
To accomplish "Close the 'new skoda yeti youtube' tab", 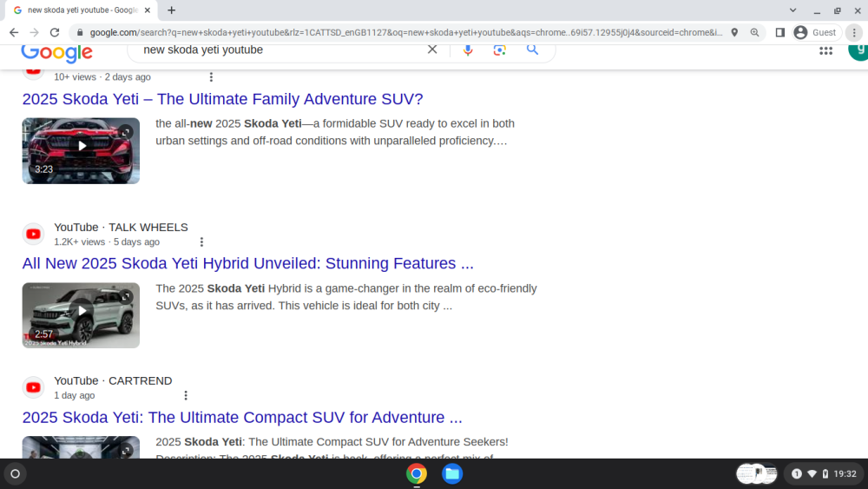I will click(148, 10).
